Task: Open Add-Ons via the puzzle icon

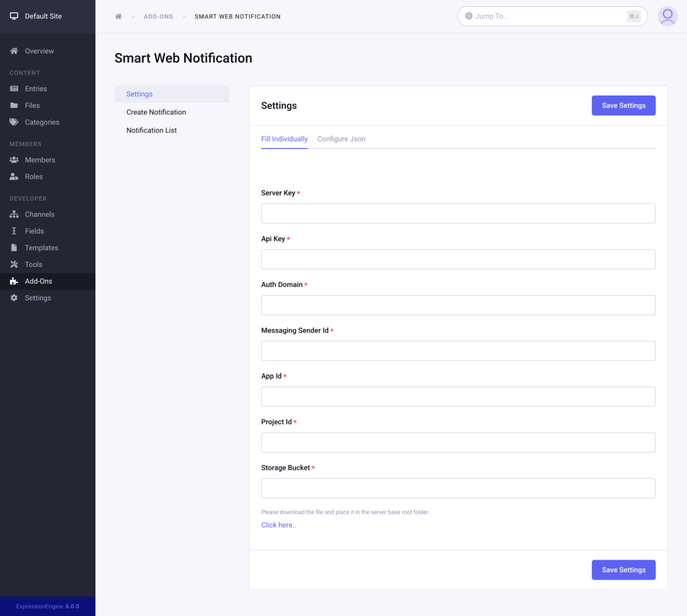Action: tap(14, 281)
